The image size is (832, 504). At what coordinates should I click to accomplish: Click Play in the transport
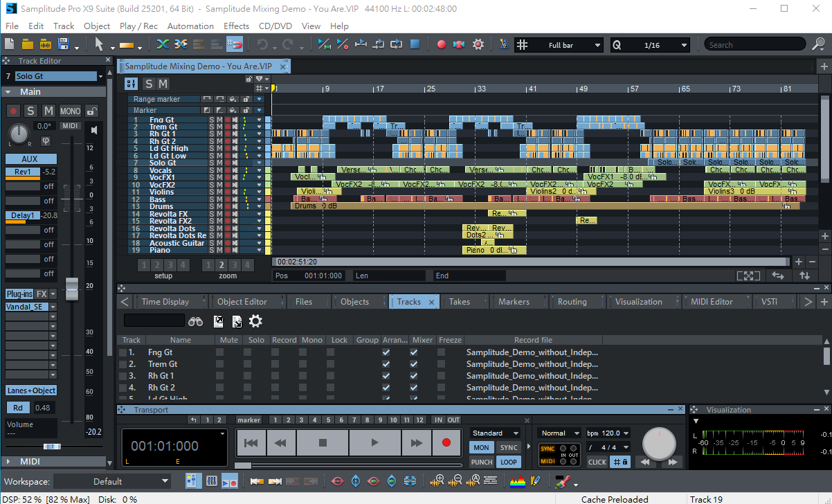pos(374,442)
